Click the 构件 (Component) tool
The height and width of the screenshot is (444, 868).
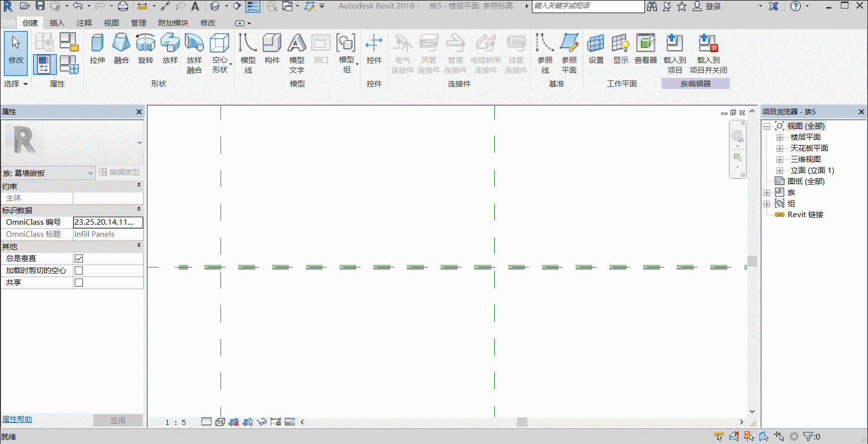272,48
